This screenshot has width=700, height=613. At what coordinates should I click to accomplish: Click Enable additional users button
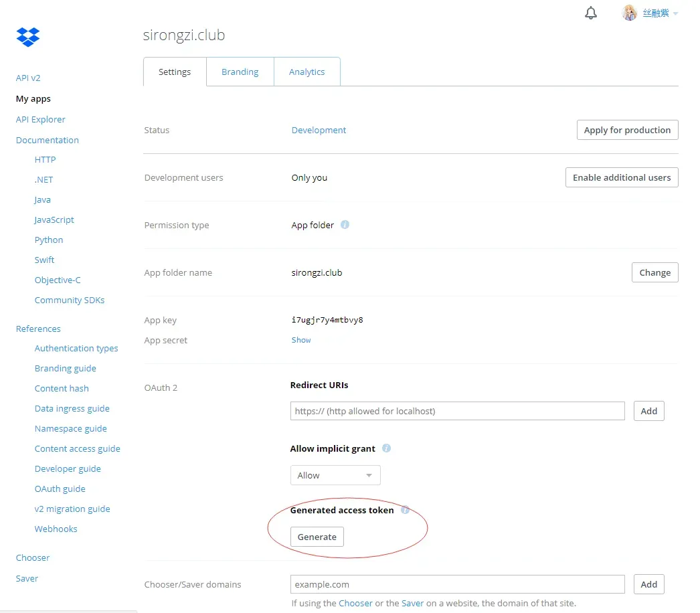622,177
